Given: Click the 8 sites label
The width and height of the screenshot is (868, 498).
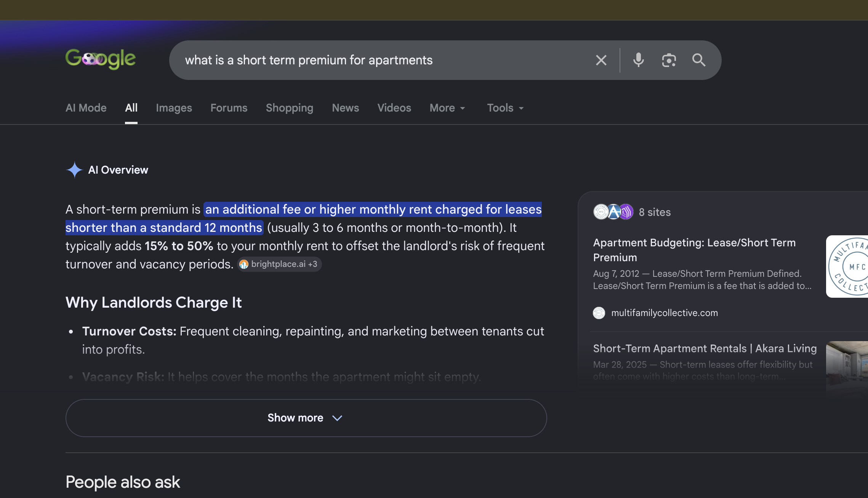Looking at the screenshot, I should (655, 212).
